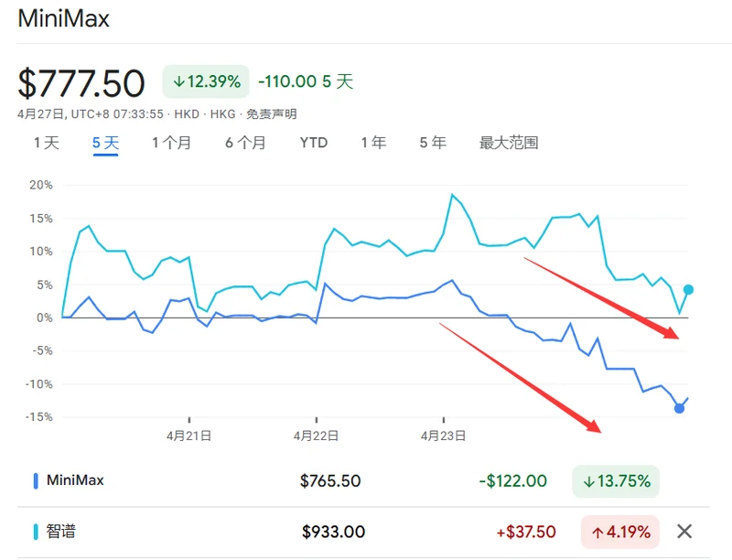
Task: Open the 1年 chart range
Action: (x=373, y=143)
